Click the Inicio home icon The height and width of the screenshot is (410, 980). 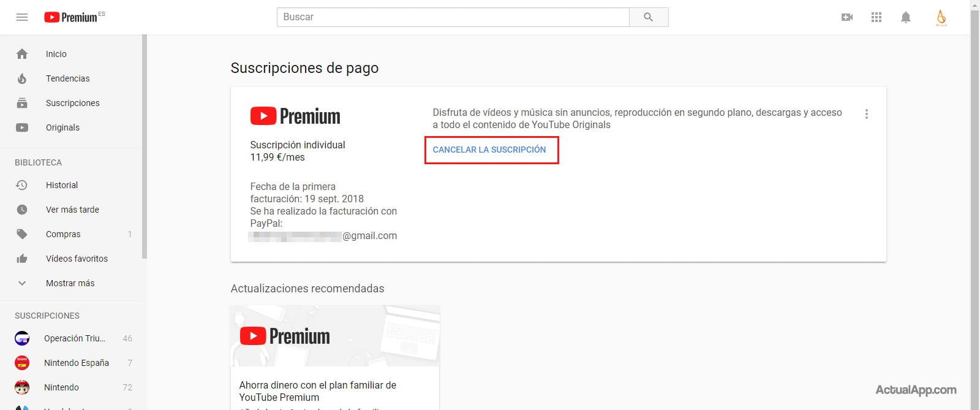point(22,54)
